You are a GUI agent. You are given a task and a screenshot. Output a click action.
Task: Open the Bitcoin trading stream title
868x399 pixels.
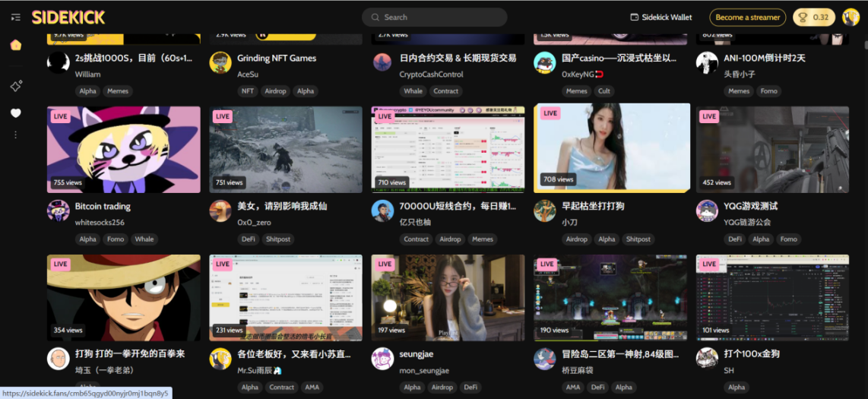click(103, 207)
